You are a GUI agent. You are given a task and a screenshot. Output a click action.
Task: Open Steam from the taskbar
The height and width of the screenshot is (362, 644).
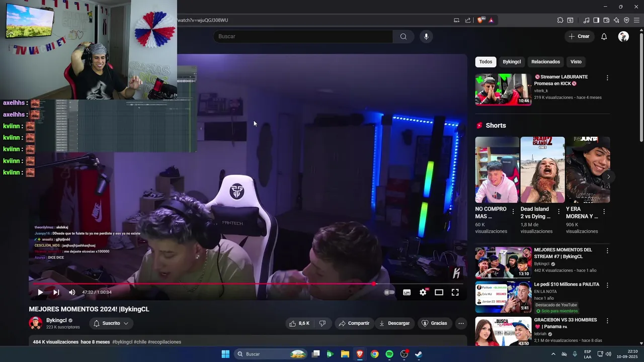pyautogui.click(x=419, y=354)
